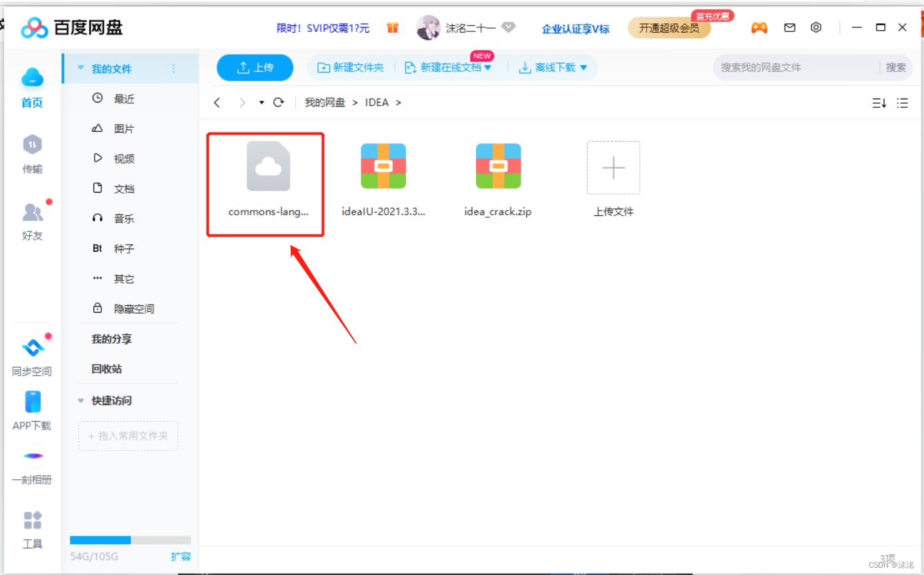Collapse the 我的文件 tree section
Image resolution: width=924 pixels, height=575 pixels.
pyautogui.click(x=81, y=68)
